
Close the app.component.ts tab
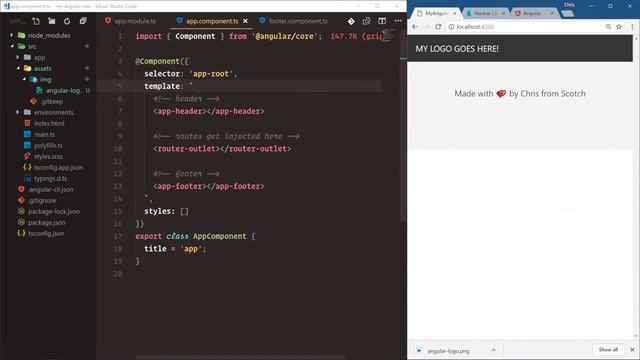tap(245, 21)
